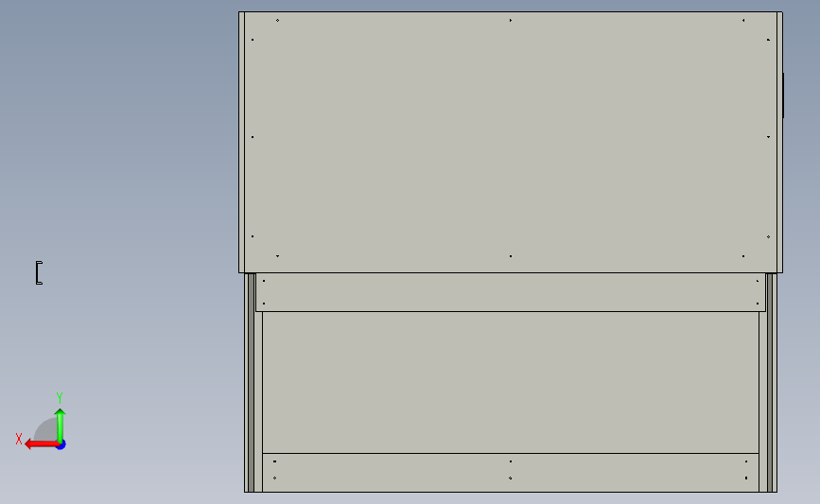
Task: Select the large upper cabinet panel face
Action: pyautogui.click(x=511, y=142)
